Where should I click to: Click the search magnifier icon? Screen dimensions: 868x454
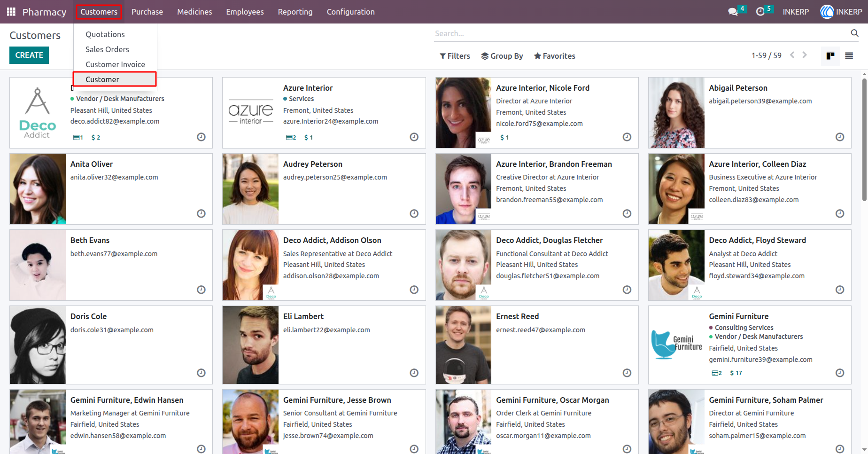point(854,33)
